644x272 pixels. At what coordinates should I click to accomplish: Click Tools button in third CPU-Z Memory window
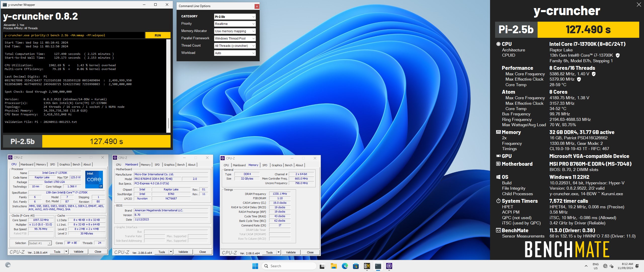point(269,252)
